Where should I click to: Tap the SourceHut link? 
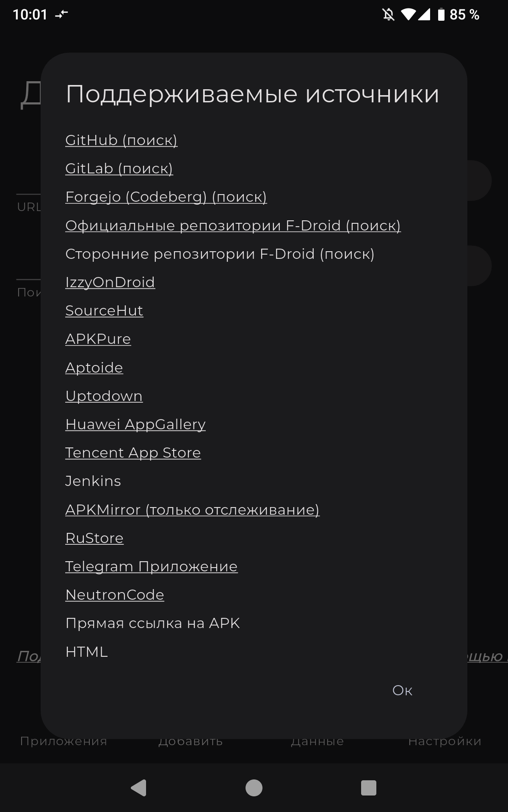[x=104, y=310]
